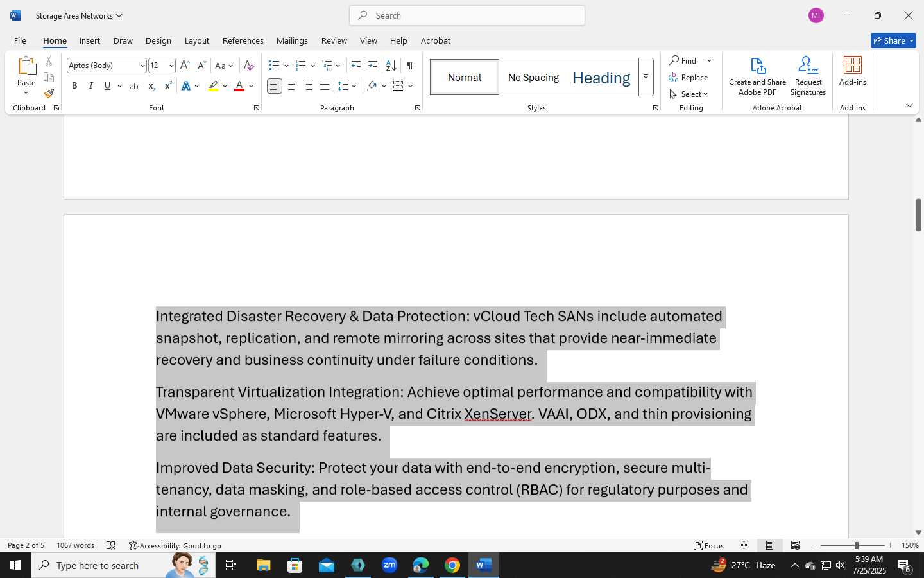Apply superscript formatting

point(168,86)
